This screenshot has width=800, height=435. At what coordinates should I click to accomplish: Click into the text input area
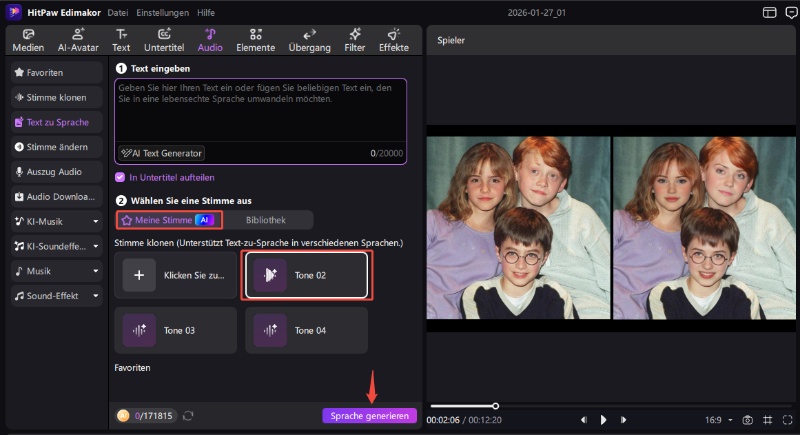260,110
